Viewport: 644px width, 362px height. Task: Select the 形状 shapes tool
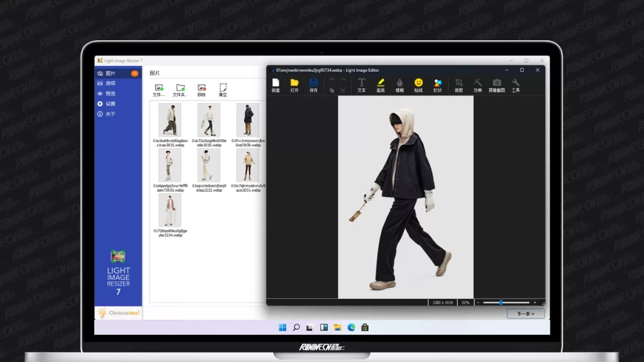(437, 85)
